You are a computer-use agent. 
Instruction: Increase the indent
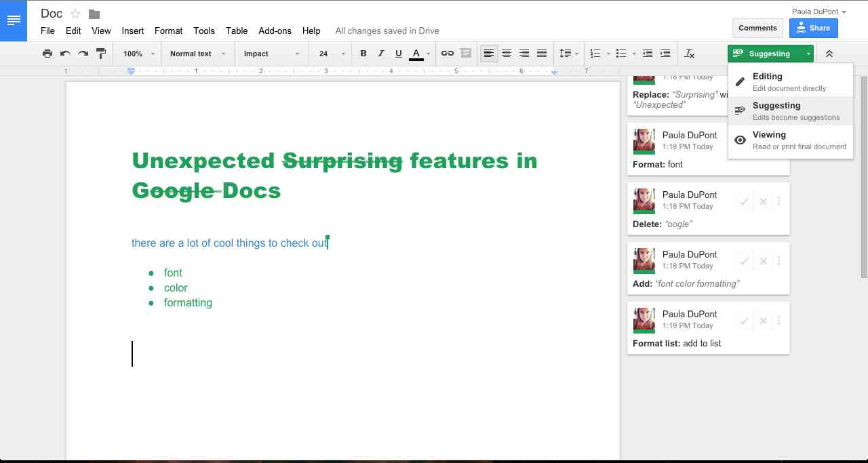pos(665,54)
